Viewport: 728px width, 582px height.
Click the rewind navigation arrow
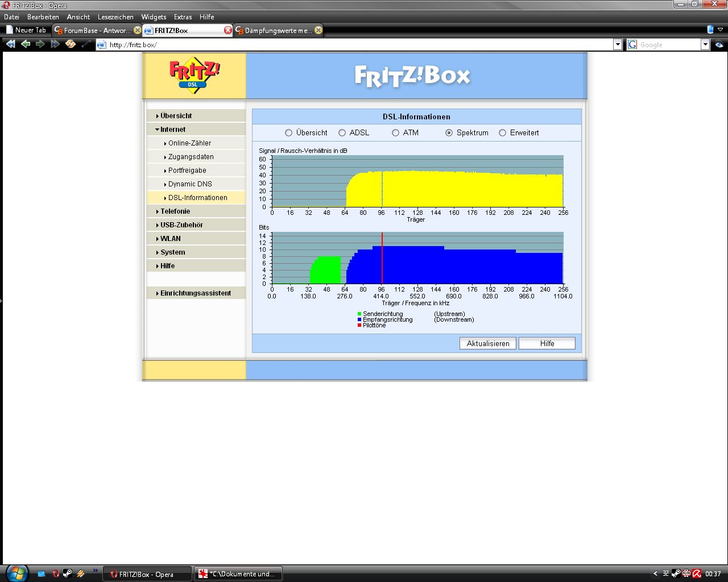click(10, 44)
